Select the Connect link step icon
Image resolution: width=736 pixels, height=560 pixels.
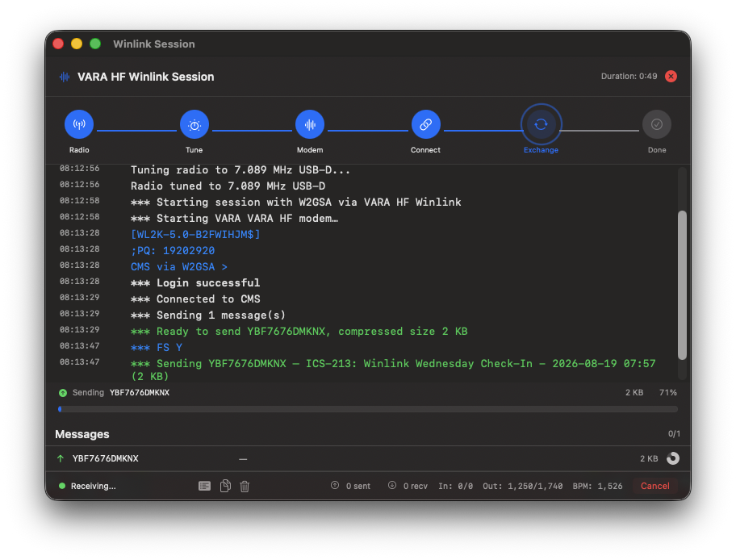click(426, 124)
